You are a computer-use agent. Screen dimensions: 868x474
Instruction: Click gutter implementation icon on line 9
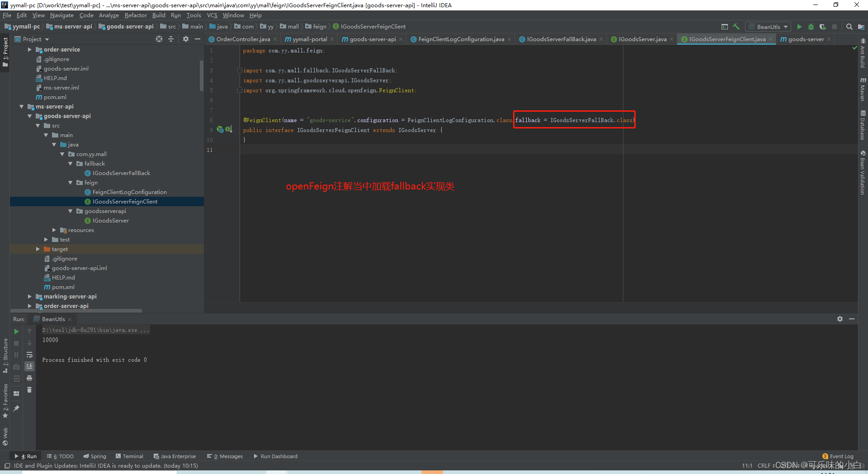click(229, 129)
